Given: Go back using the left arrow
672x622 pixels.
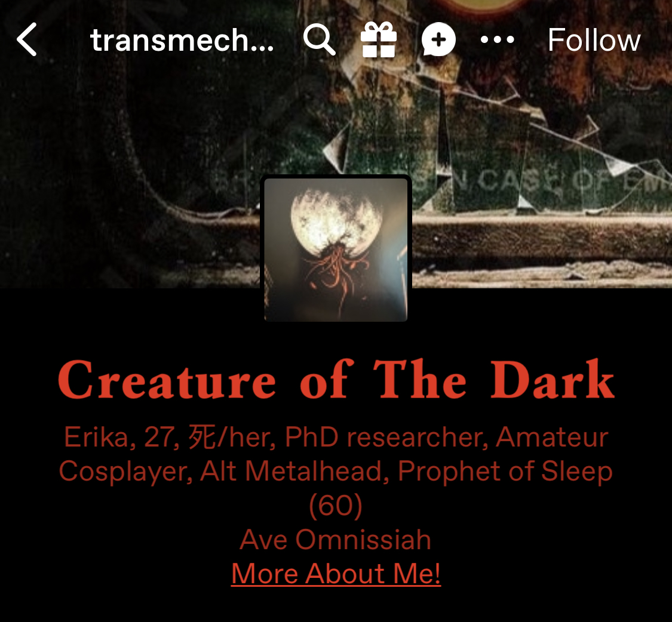Looking at the screenshot, I should coord(26,39).
